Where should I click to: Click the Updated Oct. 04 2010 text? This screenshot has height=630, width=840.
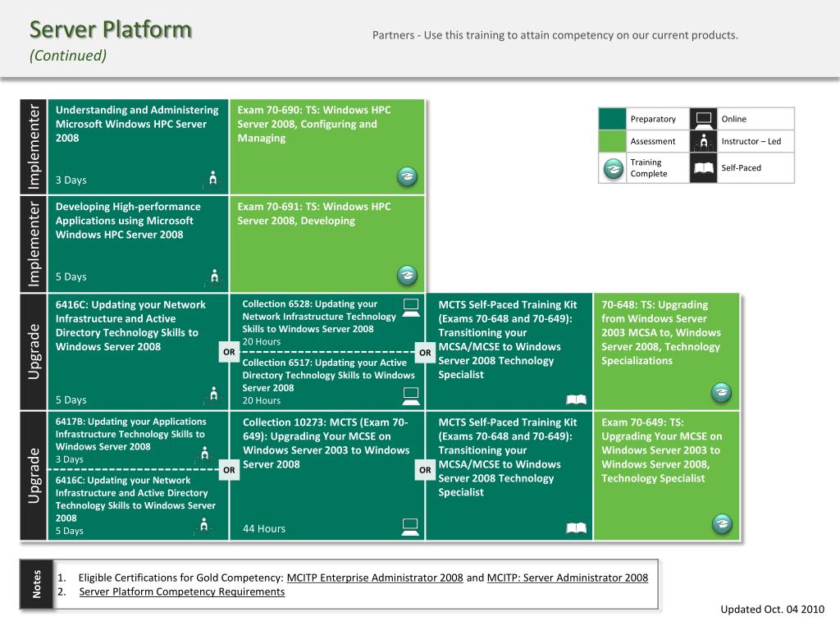point(772,609)
